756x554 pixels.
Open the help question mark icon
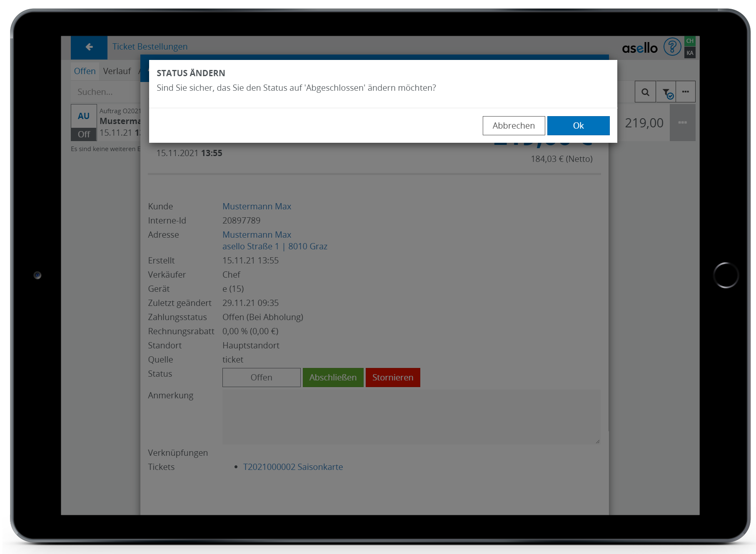671,47
